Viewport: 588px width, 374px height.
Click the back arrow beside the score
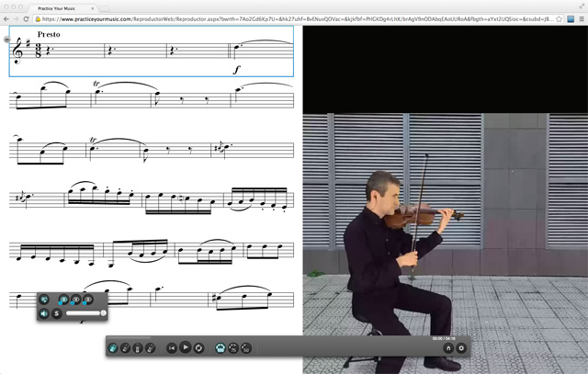pyautogui.click(x=6, y=40)
